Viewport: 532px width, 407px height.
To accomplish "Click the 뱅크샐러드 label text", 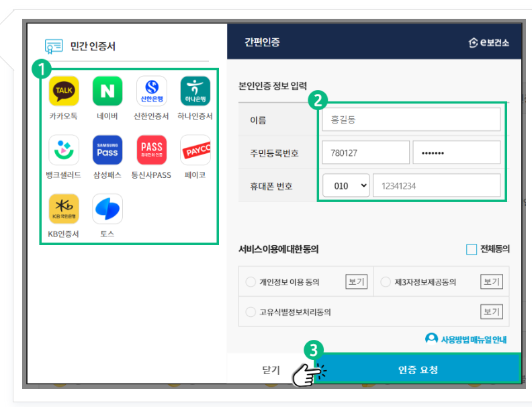I will click(63, 175).
